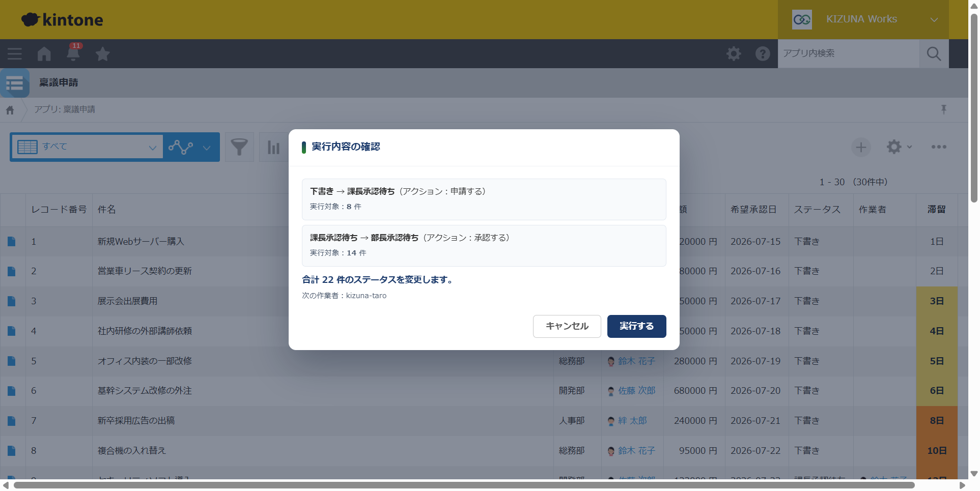Open the header settings gear

pyautogui.click(x=734, y=53)
